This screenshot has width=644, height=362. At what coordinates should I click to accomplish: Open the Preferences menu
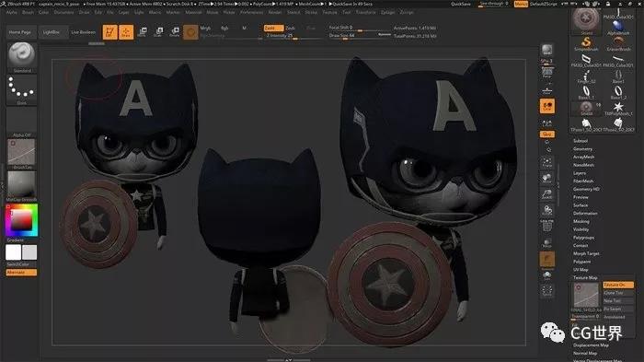pos(251,12)
